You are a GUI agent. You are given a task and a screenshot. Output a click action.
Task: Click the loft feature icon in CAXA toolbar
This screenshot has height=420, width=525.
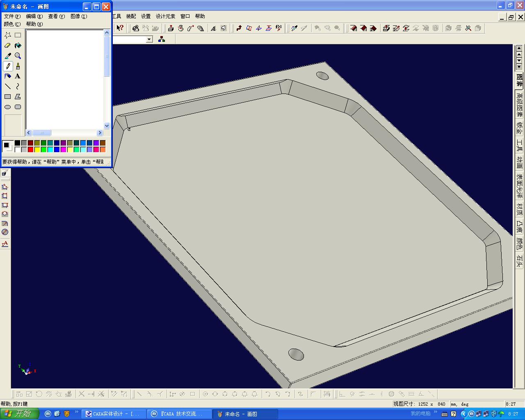coord(200,28)
